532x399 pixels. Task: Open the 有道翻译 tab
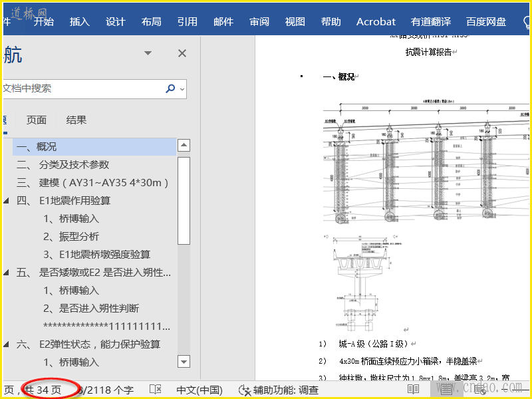[431, 22]
